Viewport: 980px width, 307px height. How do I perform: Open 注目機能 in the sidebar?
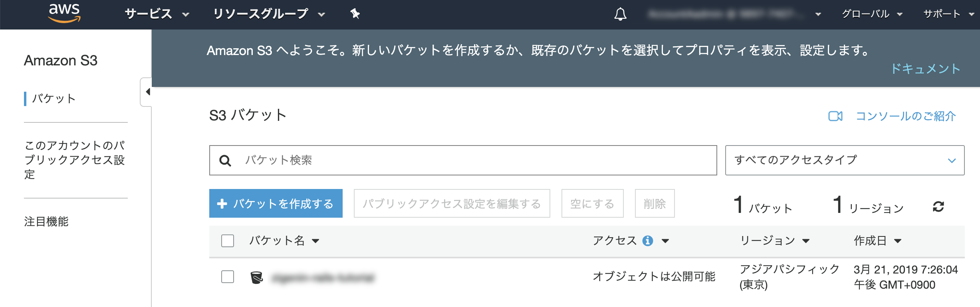click(46, 222)
